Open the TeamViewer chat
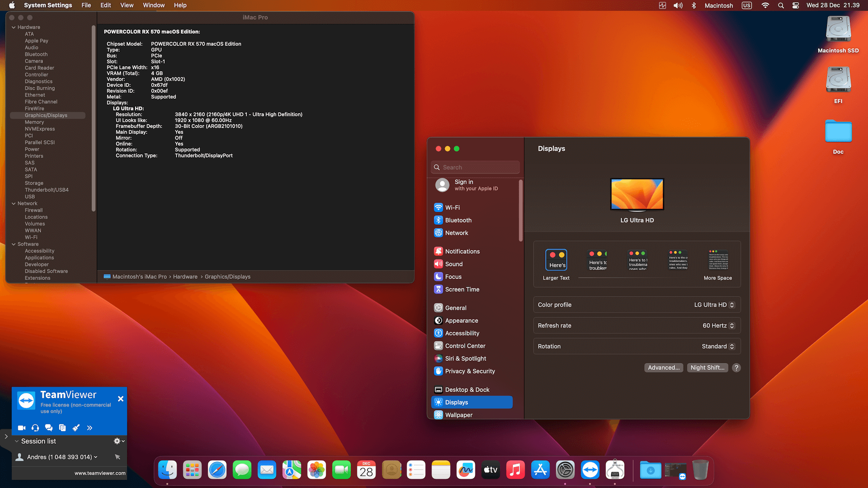 (x=49, y=427)
